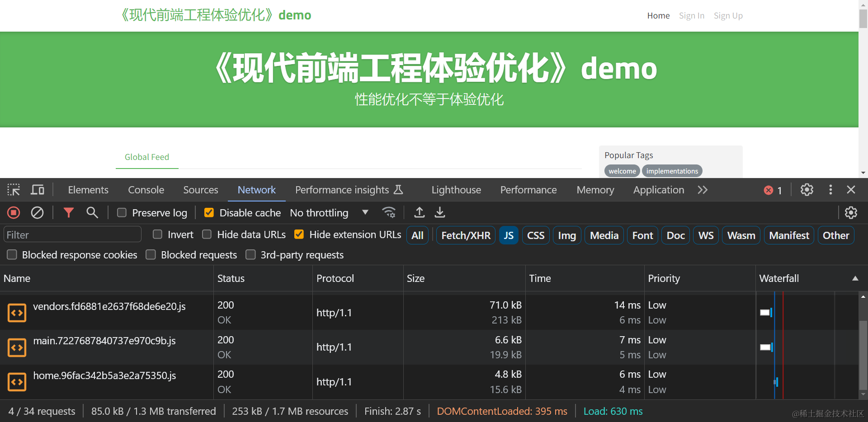
Task: Export HAR file with download arrow
Action: (x=440, y=212)
